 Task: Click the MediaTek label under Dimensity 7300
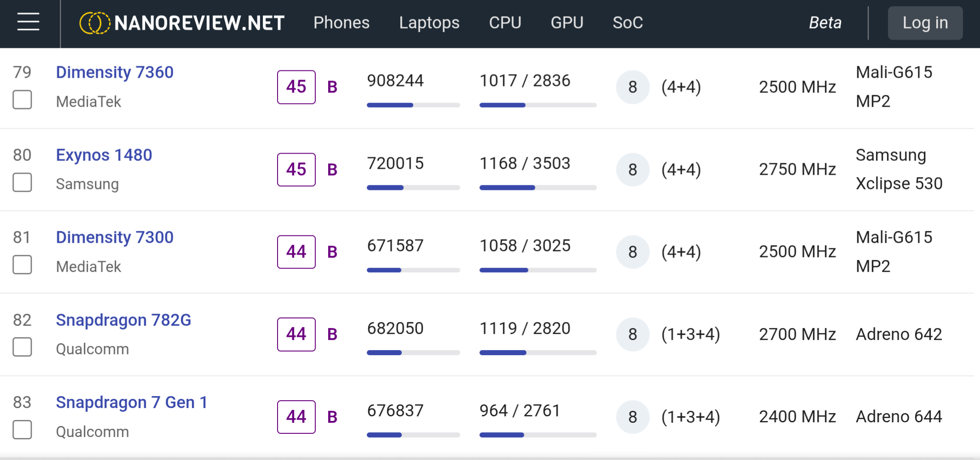[x=88, y=267]
